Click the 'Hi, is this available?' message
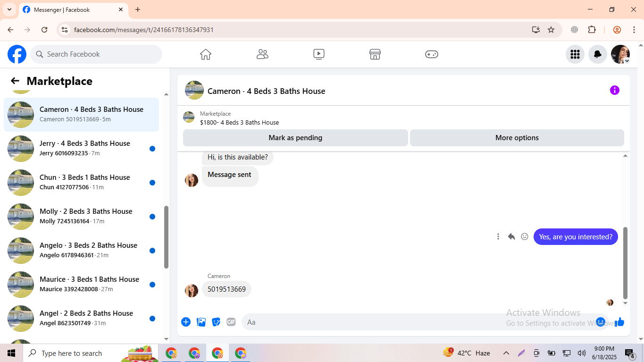 [x=238, y=157]
